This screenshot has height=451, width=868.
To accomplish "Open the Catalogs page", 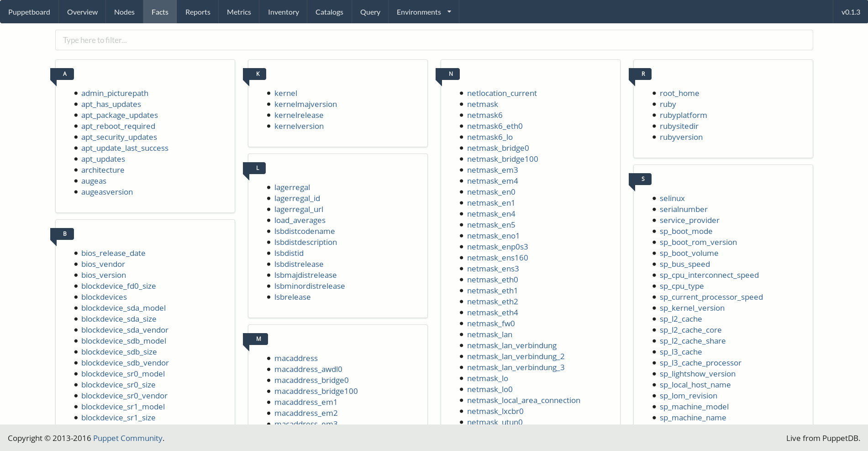I will (x=329, y=12).
